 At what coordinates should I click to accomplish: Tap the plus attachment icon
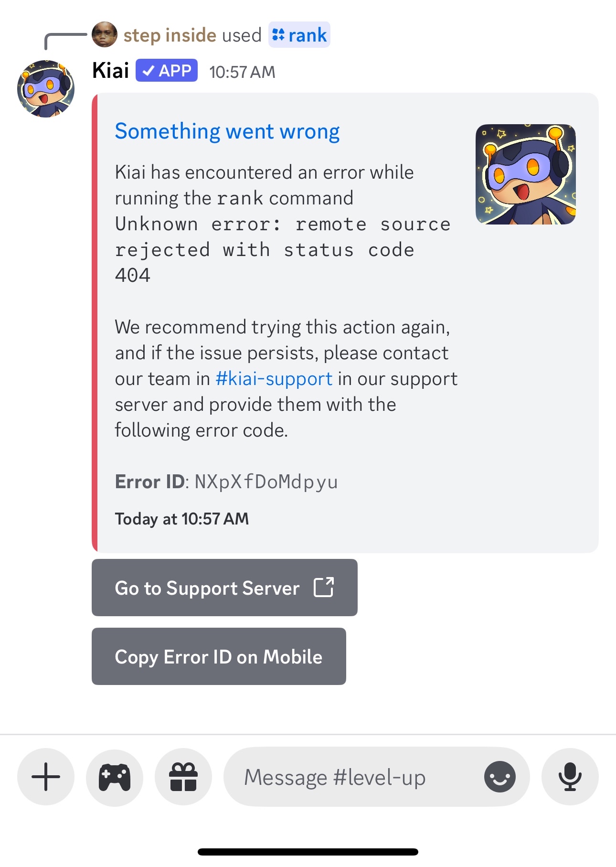pos(46,777)
